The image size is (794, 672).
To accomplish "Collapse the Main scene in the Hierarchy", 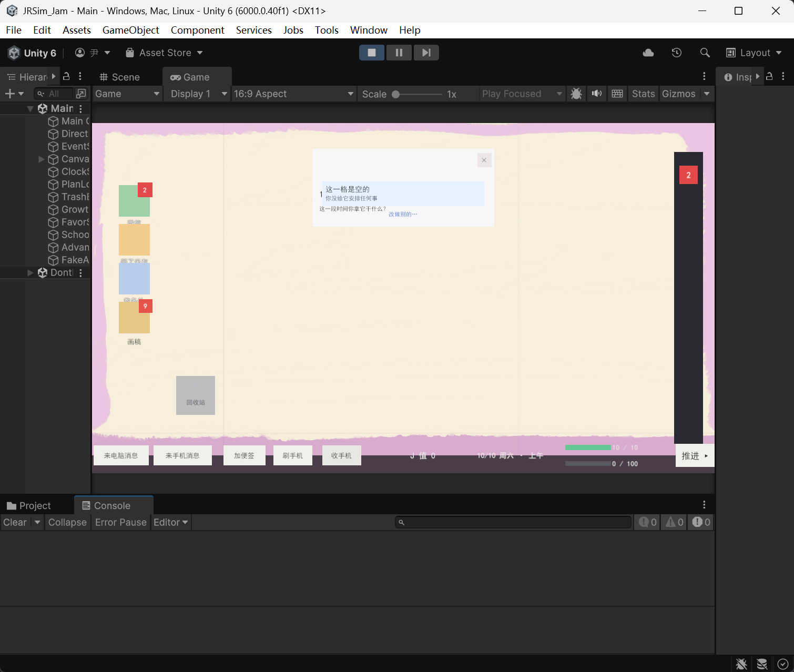I will [30, 109].
